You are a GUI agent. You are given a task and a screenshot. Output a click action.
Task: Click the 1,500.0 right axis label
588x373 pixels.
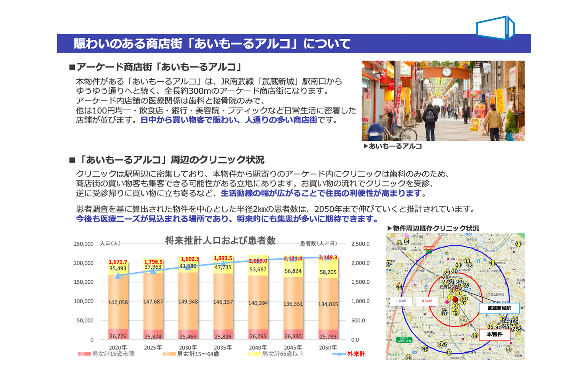[360, 282]
